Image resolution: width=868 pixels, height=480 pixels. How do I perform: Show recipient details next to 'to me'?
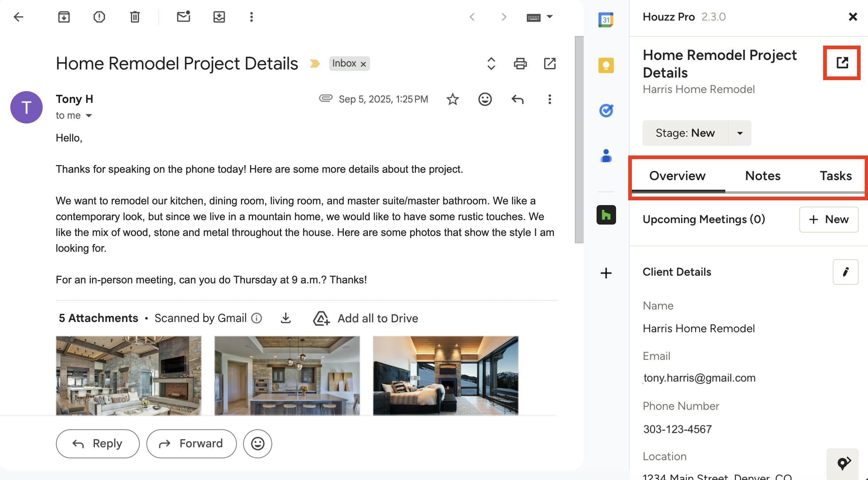pyautogui.click(x=89, y=116)
